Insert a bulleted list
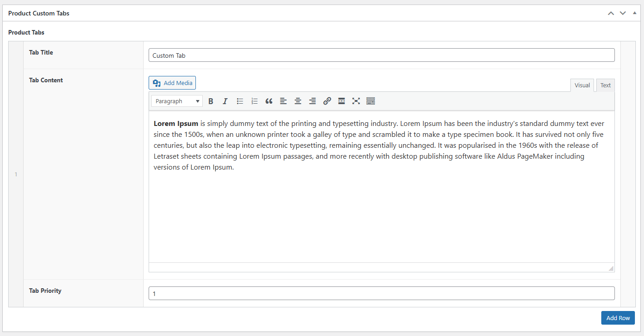The height and width of the screenshot is (336, 644). (240, 101)
